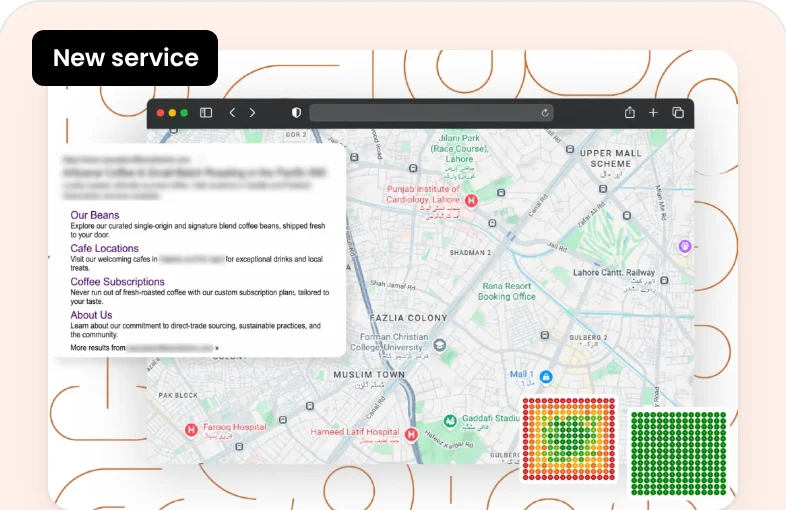
Task: Click the PAK BLOCK map label
Action: point(178,395)
